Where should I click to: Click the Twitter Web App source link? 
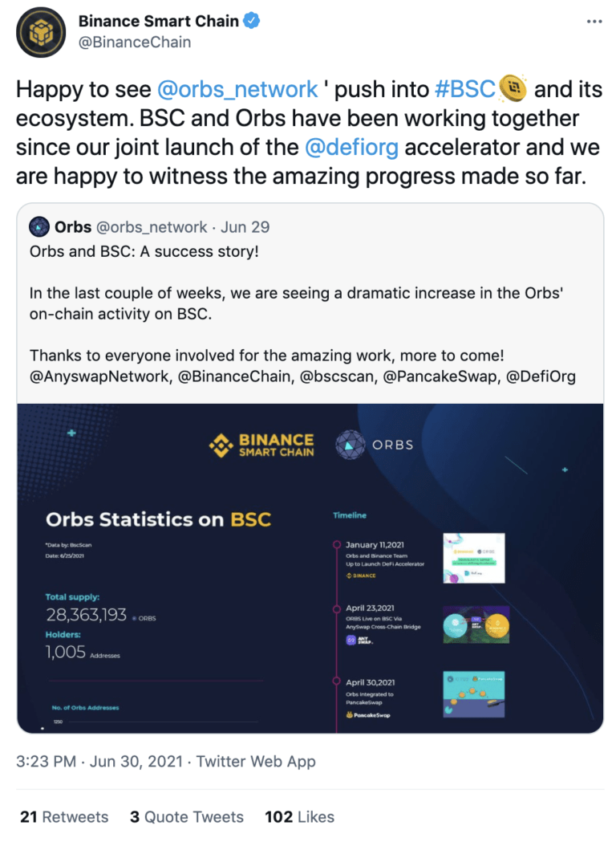[x=256, y=762]
